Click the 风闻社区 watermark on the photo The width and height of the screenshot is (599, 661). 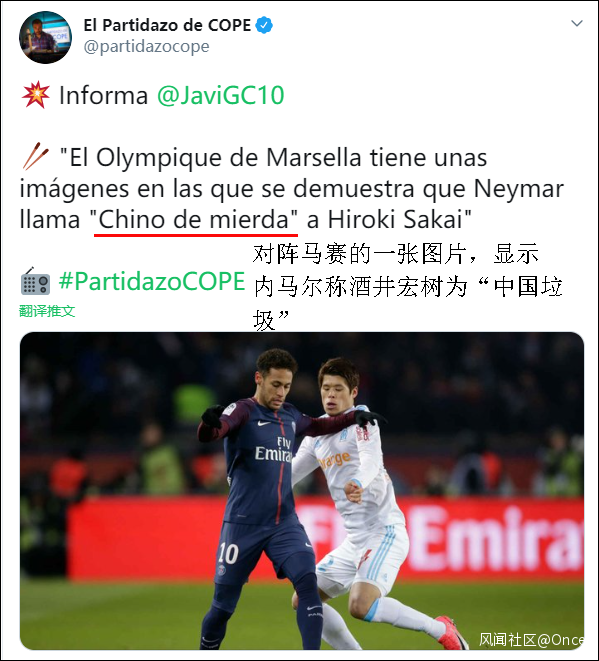click(x=531, y=640)
